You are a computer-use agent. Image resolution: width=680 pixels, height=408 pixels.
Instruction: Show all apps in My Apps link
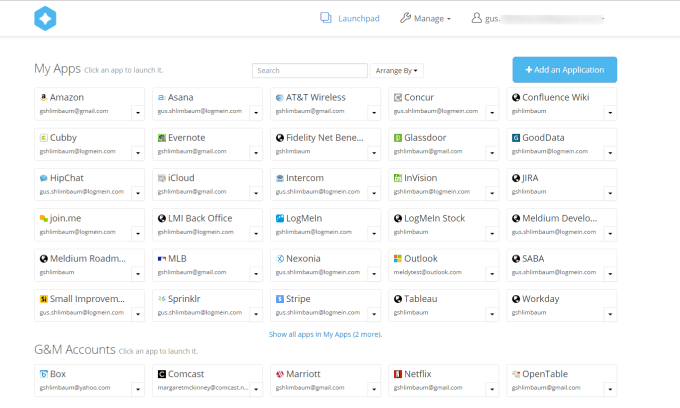point(325,334)
